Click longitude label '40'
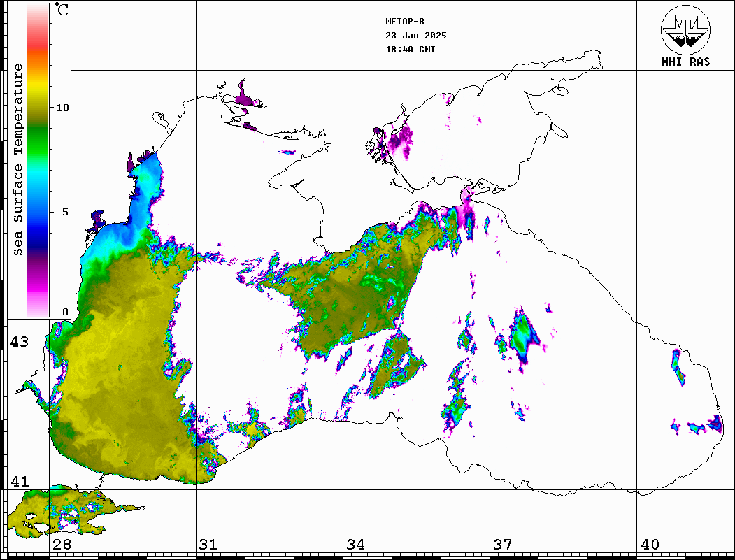The width and height of the screenshot is (735, 560). click(x=650, y=545)
